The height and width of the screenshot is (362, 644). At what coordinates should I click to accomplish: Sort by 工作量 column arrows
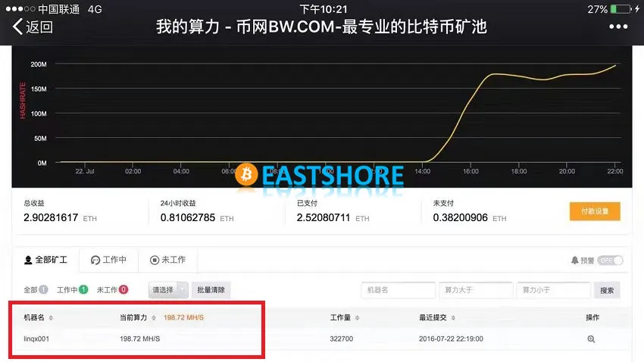[x=357, y=317]
